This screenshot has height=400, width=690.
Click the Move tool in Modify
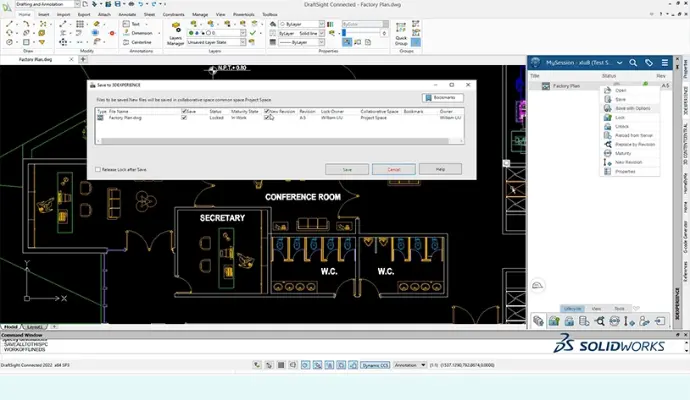(x=63, y=42)
